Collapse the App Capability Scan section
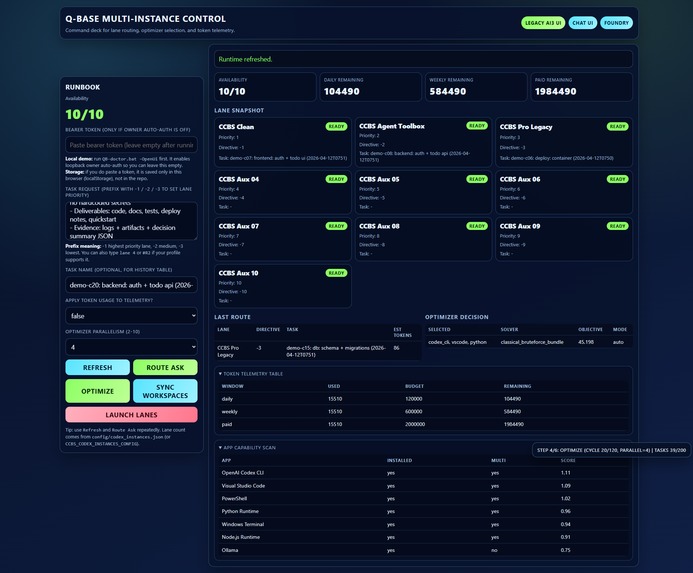693x573 pixels. 247,448
